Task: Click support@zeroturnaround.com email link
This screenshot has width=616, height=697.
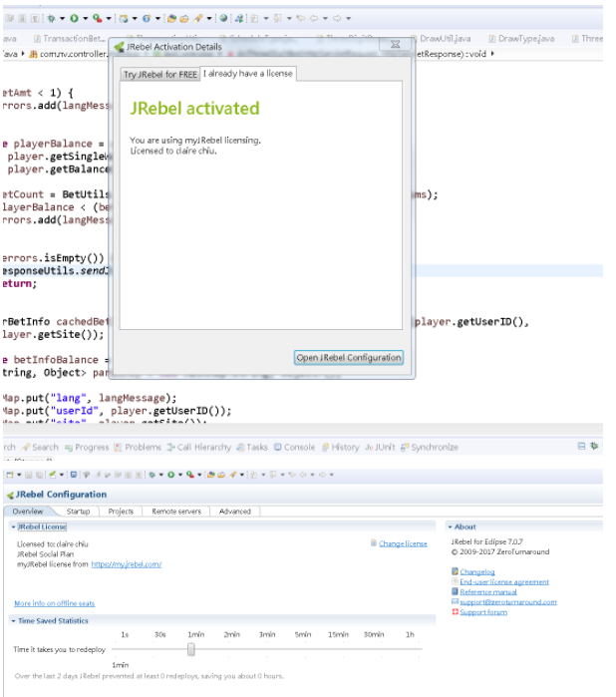Action: [x=508, y=602]
